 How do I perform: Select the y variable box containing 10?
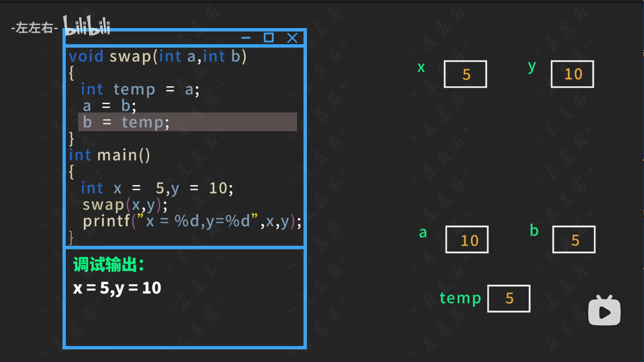coord(572,74)
